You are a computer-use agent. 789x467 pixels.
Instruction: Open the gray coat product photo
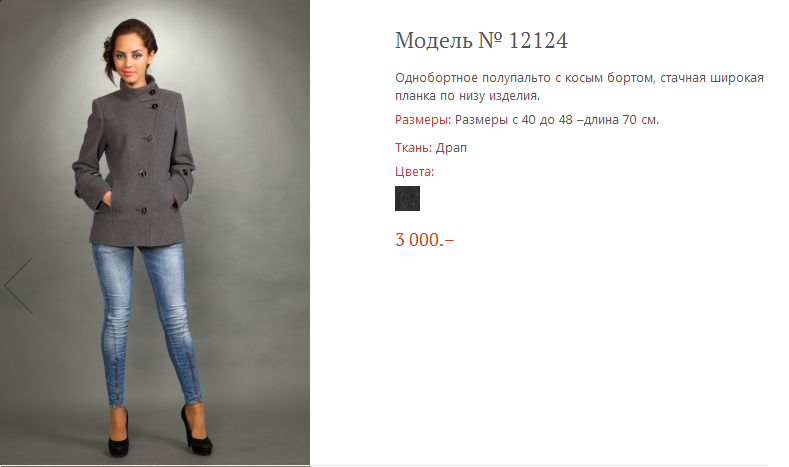point(154,232)
